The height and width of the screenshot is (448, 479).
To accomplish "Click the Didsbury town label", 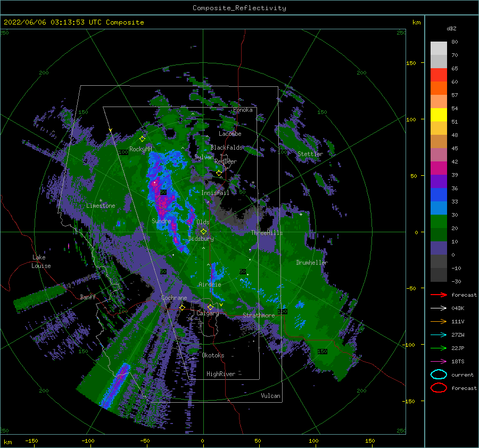I will tap(201, 239).
